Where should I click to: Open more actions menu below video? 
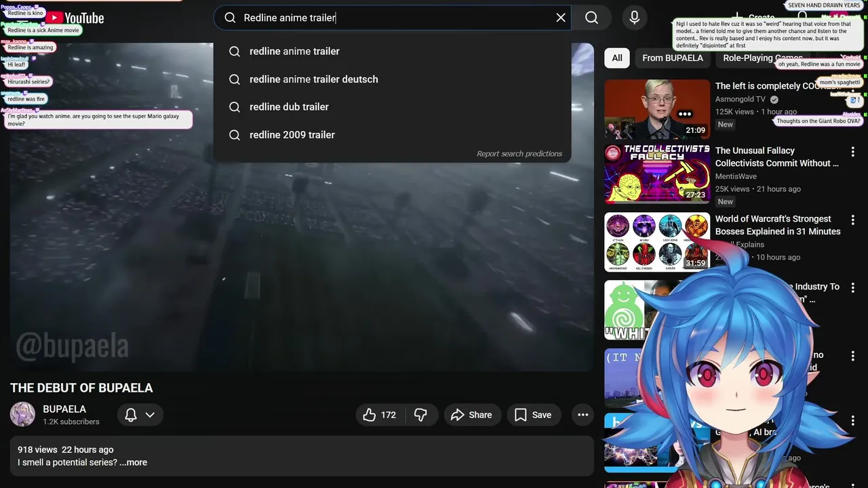coord(583,415)
